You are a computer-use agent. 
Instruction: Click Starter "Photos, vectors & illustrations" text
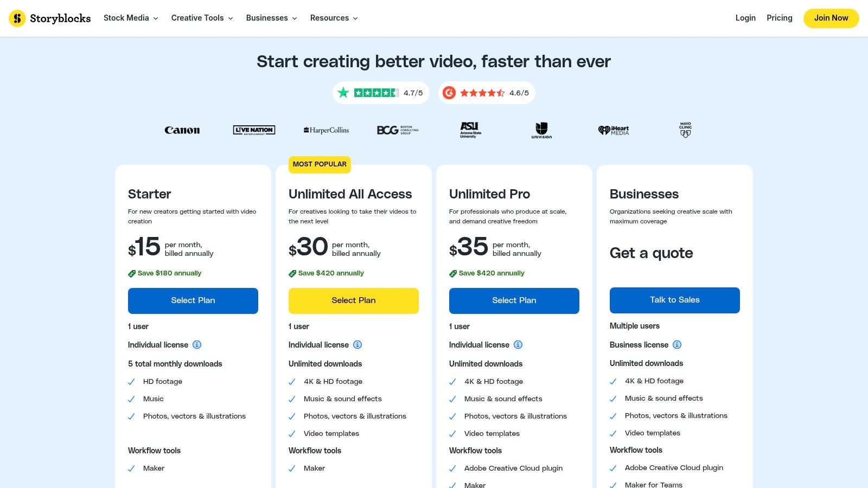[x=194, y=416]
